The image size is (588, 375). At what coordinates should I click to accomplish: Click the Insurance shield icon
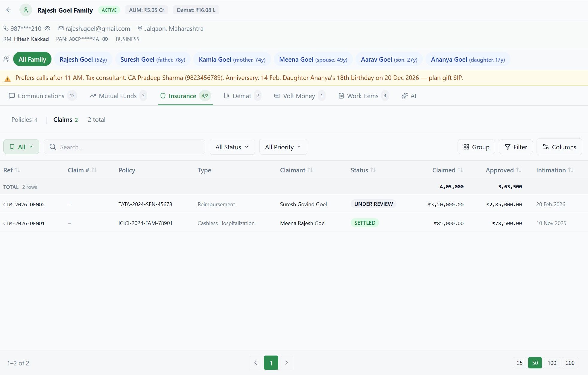coord(162,96)
